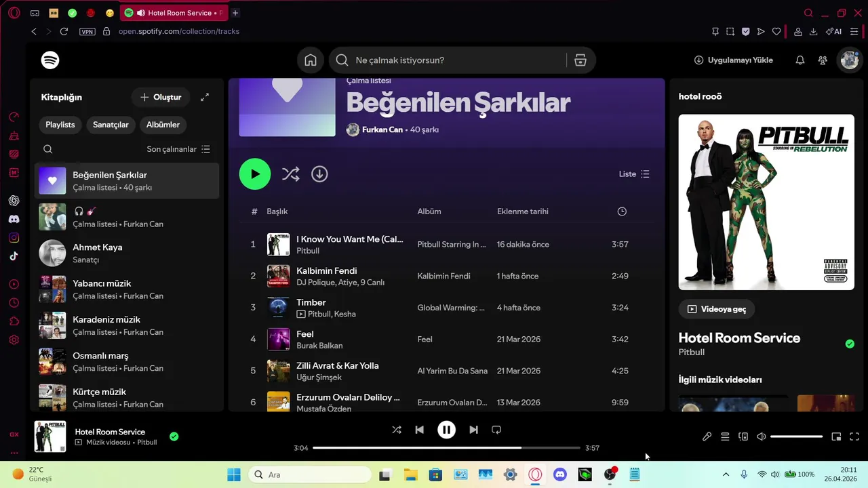Download Beğenilen Şarkılar playlist
This screenshot has width=868, height=488.
319,174
